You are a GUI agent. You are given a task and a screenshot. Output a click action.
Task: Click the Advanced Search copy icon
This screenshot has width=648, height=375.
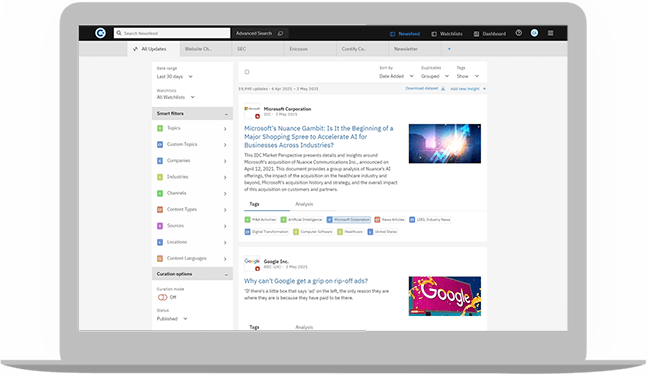pos(280,33)
